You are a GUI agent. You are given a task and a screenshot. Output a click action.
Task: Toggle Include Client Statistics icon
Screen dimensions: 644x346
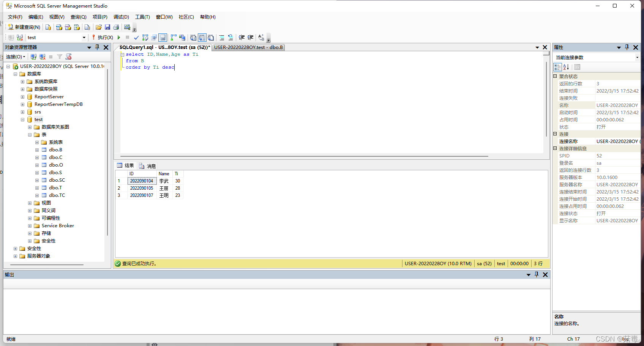click(182, 38)
